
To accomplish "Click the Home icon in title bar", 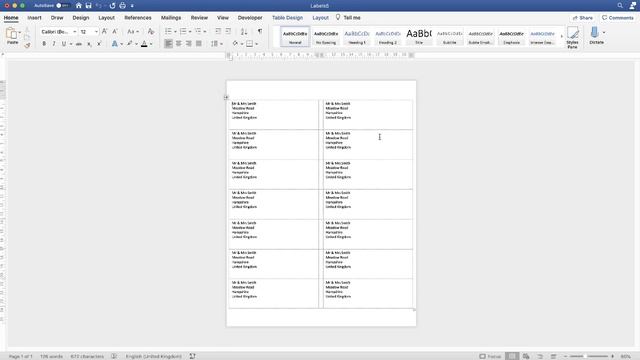I will tap(79, 6).
